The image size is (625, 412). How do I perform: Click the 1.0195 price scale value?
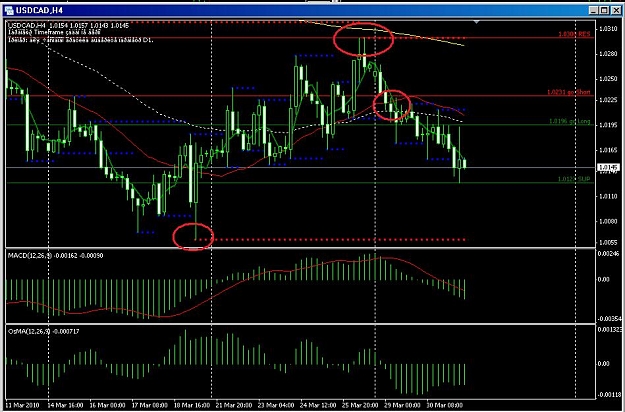(609, 125)
